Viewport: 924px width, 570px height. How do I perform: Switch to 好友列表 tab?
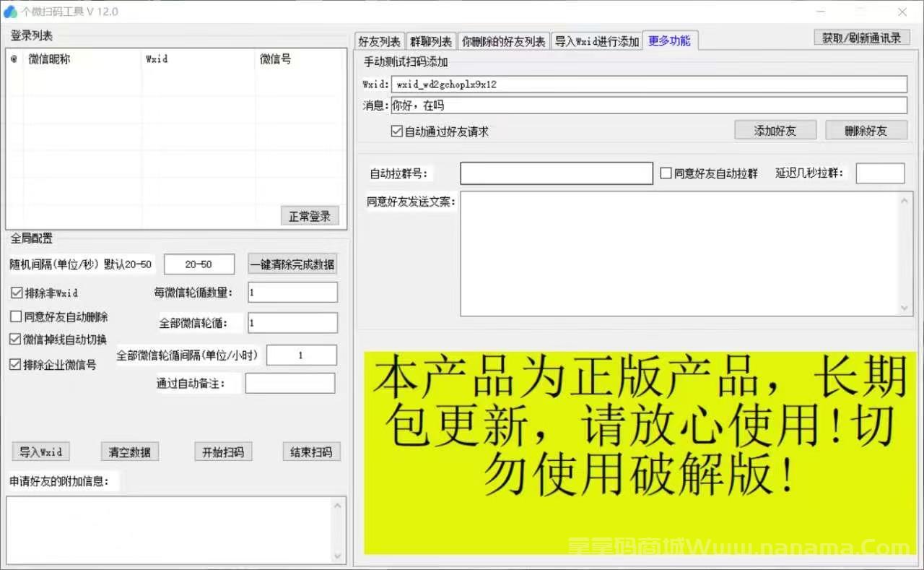(379, 41)
